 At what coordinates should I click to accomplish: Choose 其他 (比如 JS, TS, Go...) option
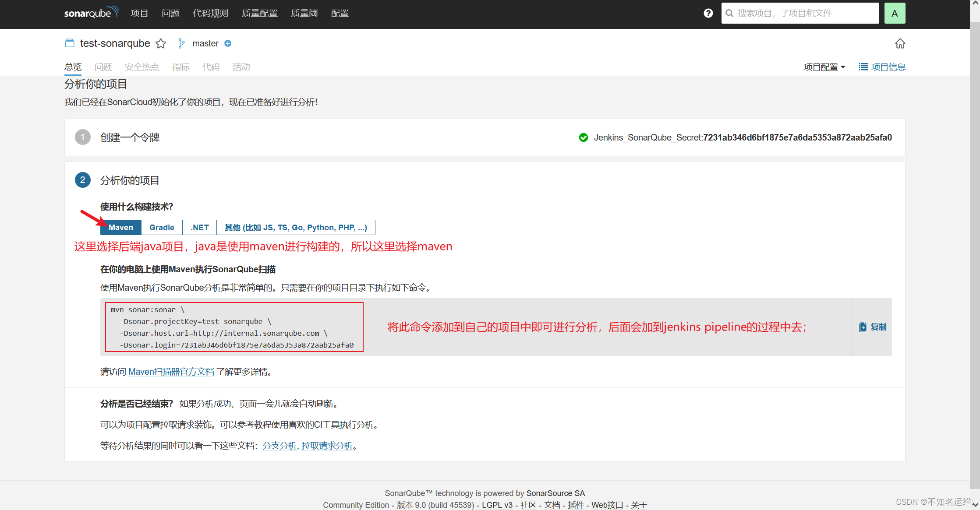pyautogui.click(x=296, y=228)
